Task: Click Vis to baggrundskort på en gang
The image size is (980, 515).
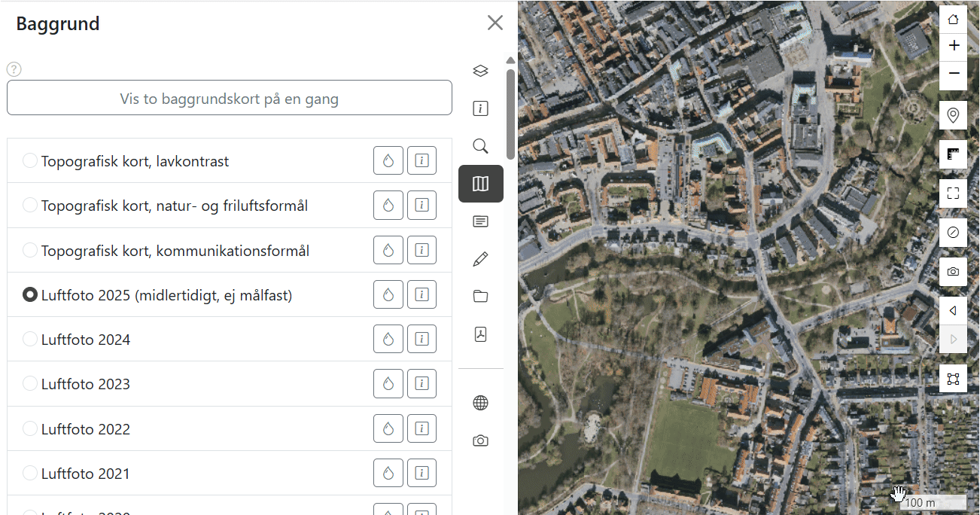Action: (229, 98)
